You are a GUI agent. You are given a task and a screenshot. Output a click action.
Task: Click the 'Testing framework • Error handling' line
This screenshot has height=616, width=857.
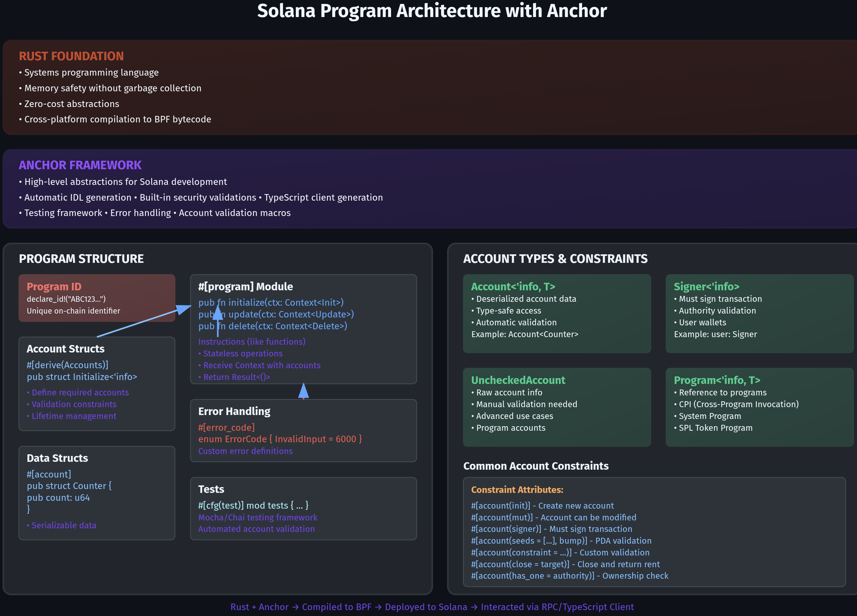[x=154, y=213]
